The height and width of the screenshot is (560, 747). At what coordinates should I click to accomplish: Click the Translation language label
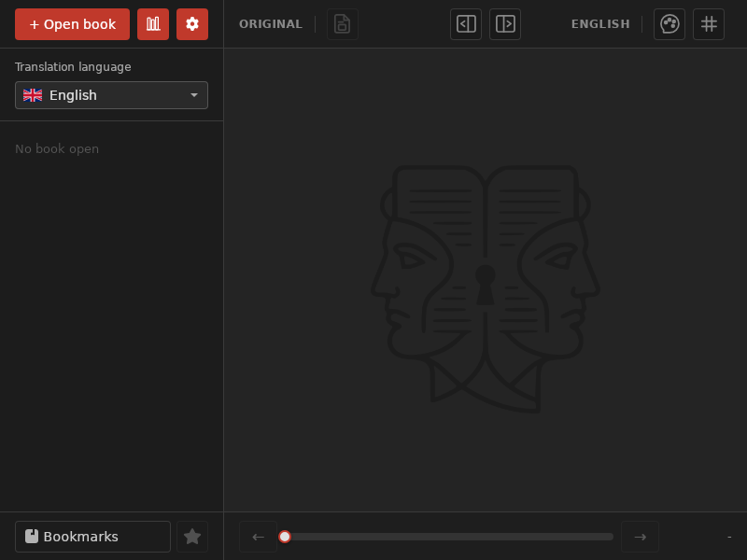pos(73,67)
